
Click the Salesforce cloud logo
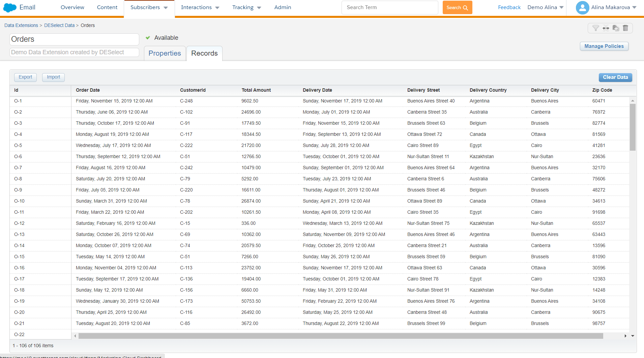tap(9, 7)
